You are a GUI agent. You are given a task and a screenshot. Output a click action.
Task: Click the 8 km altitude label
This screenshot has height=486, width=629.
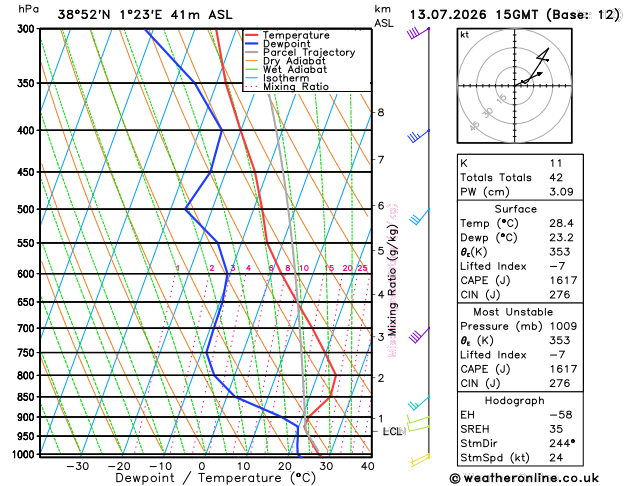pyautogui.click(x=381, y=112)
